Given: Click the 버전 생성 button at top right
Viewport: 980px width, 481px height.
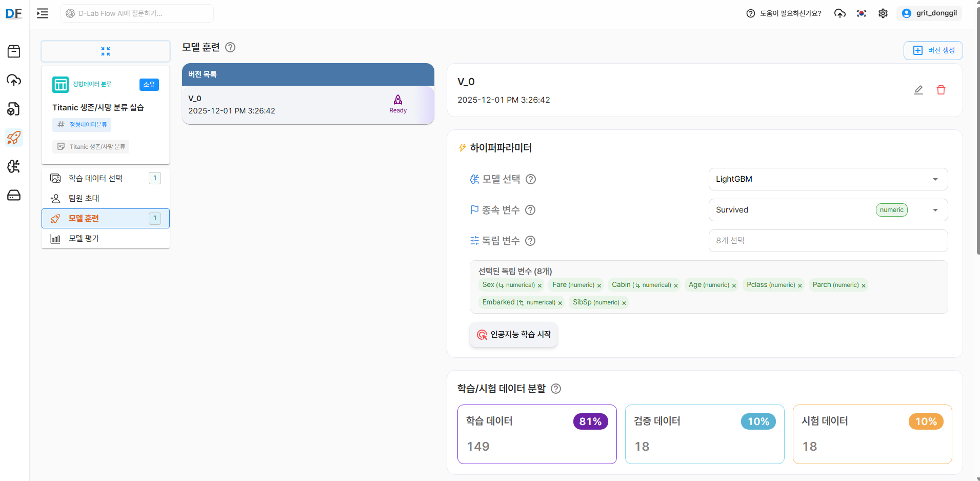Looking at the screenshot, I should [x=933, y=50].
